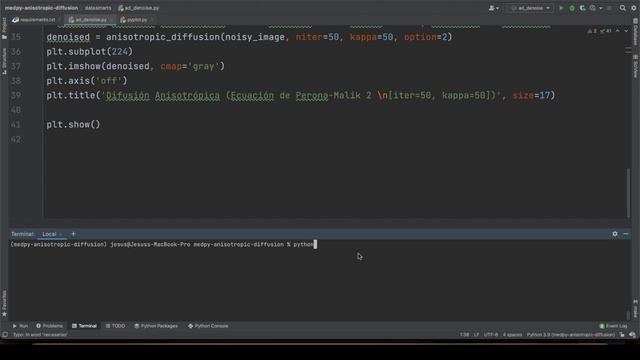The width and height of the screenshot is (640, 360).
Task: Toggle the Terminal tool window button
Action: [84, 326]
